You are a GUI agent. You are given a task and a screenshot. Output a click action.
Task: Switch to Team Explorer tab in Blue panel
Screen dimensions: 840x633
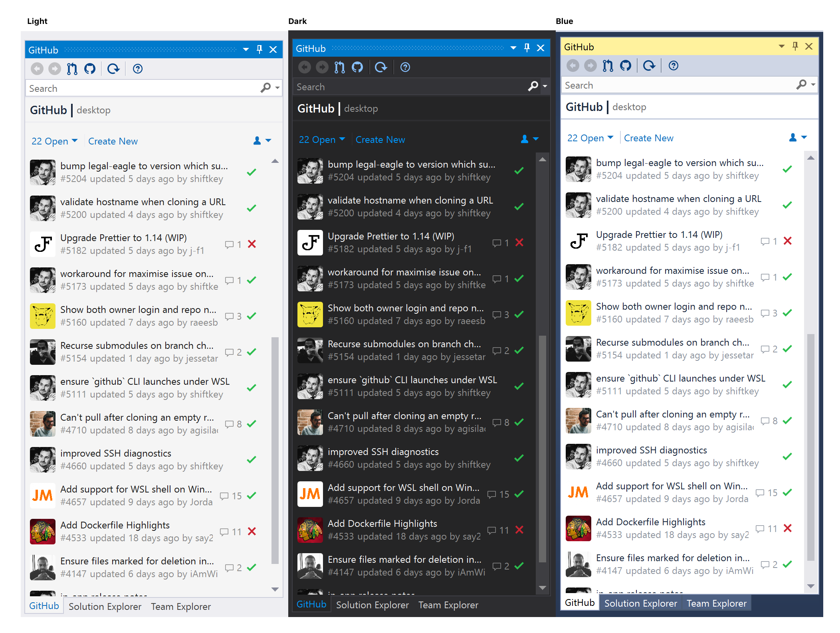pos(716,603)
